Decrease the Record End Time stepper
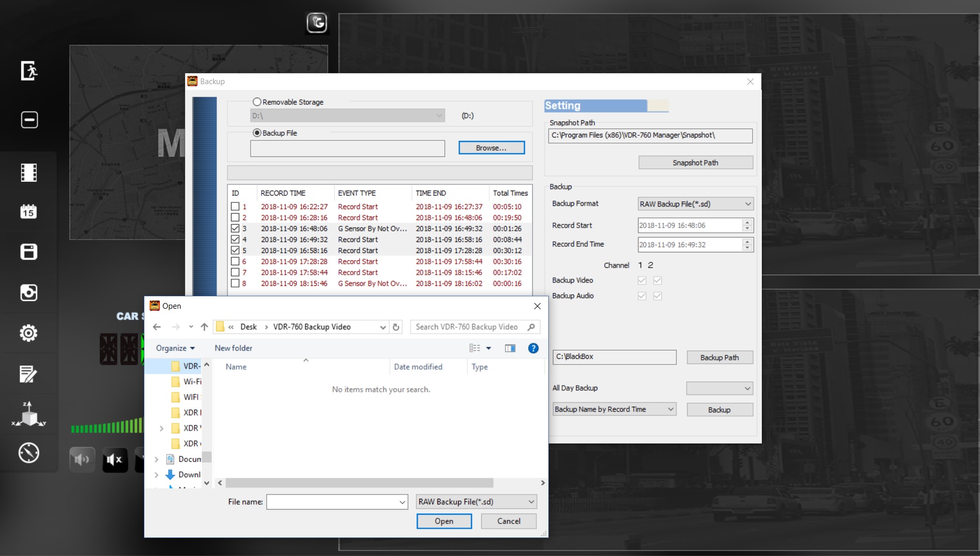 747,248
